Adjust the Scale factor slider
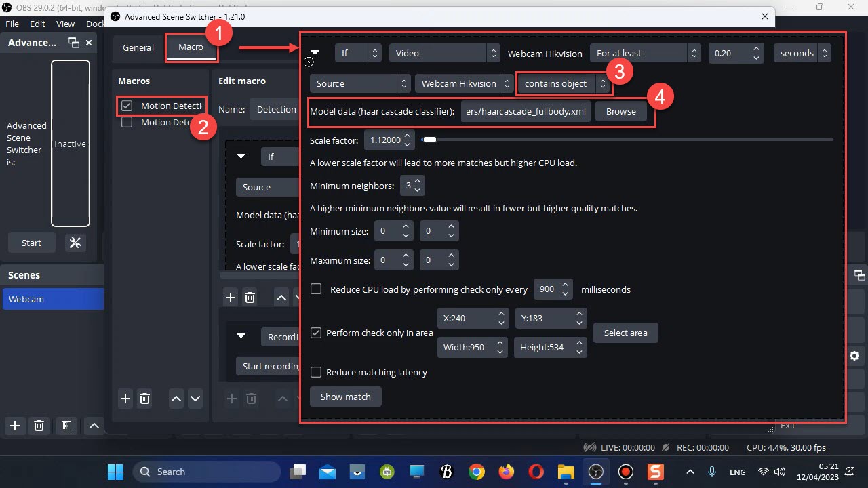 click(627, 140)
